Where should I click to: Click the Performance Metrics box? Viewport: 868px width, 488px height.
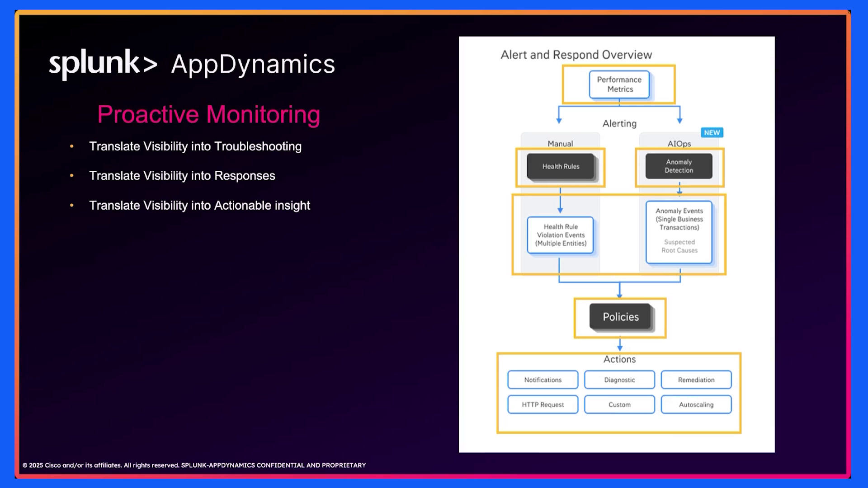(x=619, y=84)
